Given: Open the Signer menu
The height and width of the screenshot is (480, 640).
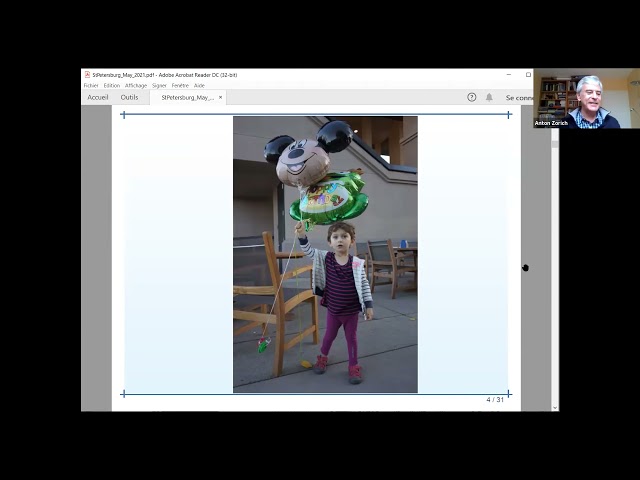Looking at the screenshot, I should pyautogui.click(x=159, y=86).
